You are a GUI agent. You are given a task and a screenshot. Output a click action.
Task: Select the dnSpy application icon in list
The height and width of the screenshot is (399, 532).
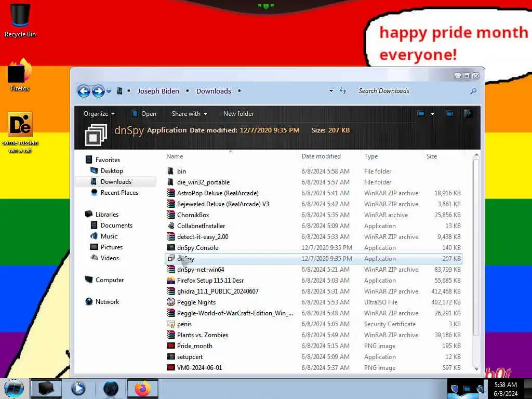point(170,259)
